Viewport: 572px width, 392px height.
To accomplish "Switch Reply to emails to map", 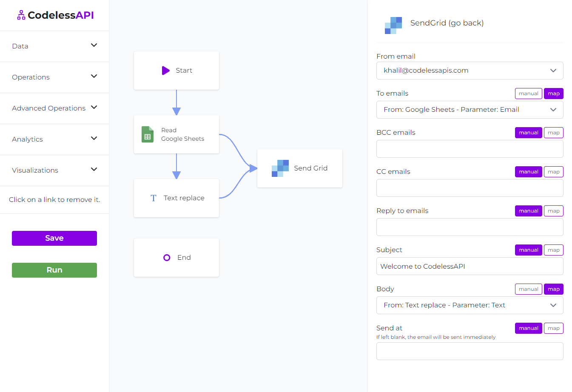I will [x=554, y=211].
